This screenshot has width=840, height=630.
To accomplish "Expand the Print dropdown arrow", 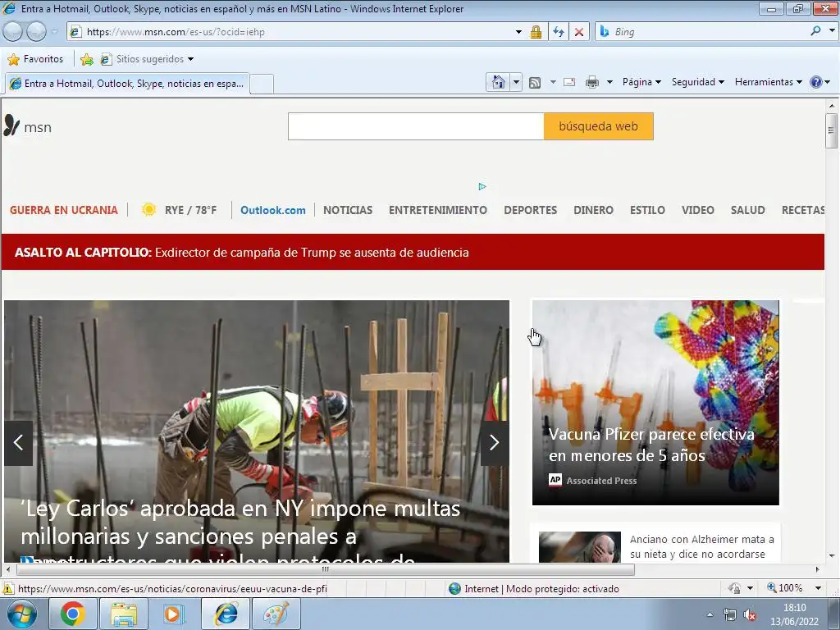I will pyautogui.click(x=609, y=82).
